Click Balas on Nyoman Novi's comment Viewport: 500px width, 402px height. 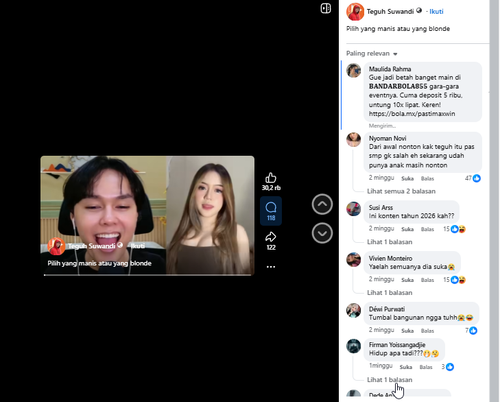427,179
